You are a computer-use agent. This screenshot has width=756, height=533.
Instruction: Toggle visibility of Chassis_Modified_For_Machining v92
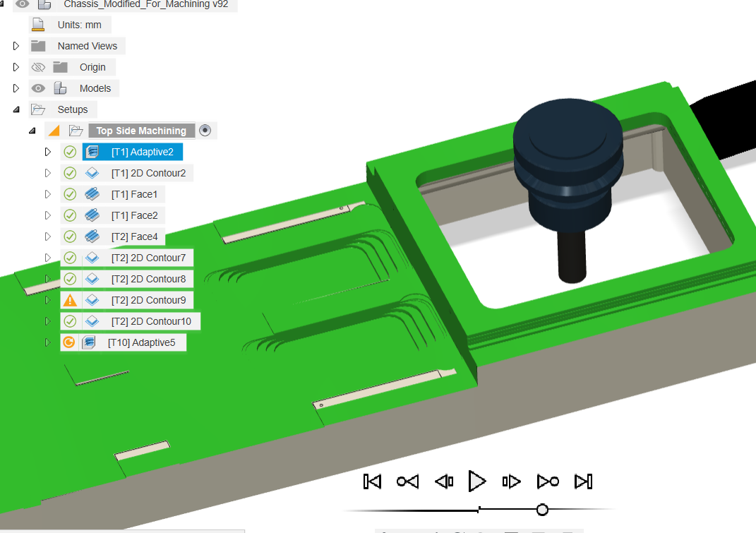pos(23,5)
